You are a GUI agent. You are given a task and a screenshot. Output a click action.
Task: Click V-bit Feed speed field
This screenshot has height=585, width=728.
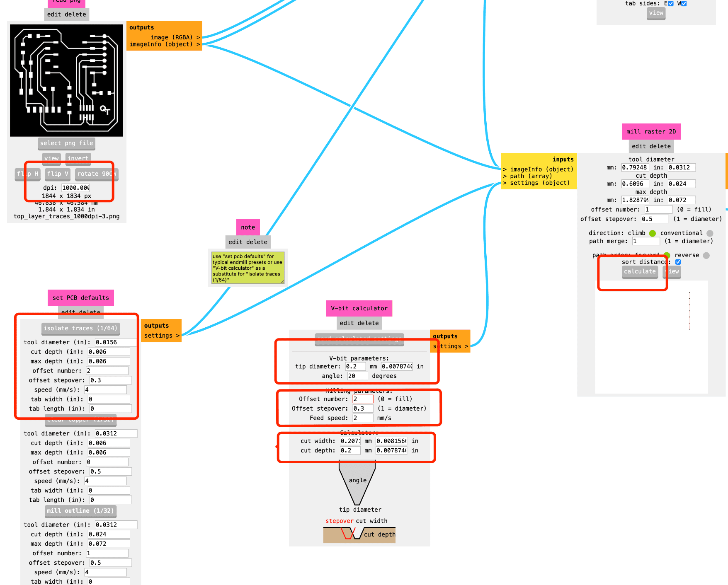coord(363,418)
